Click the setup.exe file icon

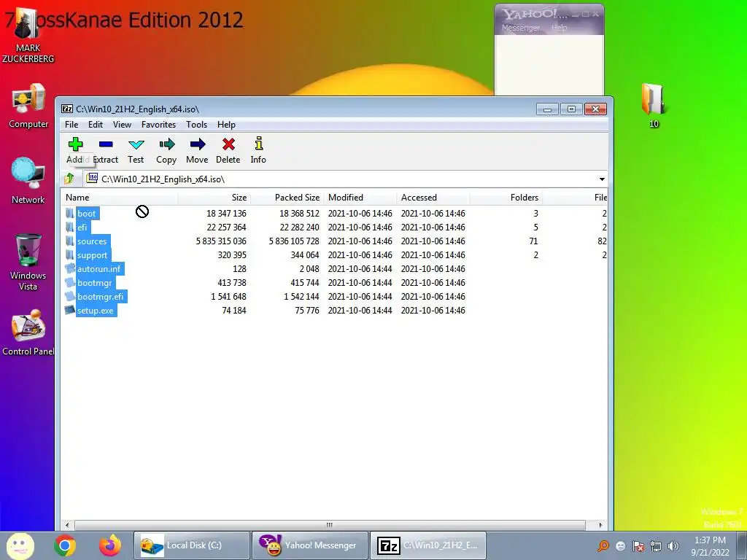[70, 310]
